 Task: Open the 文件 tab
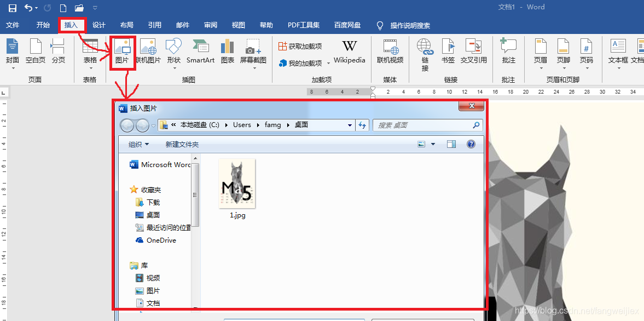13,25
